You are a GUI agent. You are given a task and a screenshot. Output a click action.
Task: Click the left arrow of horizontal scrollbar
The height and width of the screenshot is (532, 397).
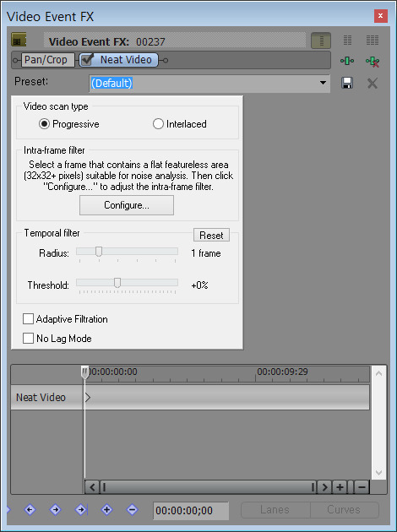tap(92, 487)
